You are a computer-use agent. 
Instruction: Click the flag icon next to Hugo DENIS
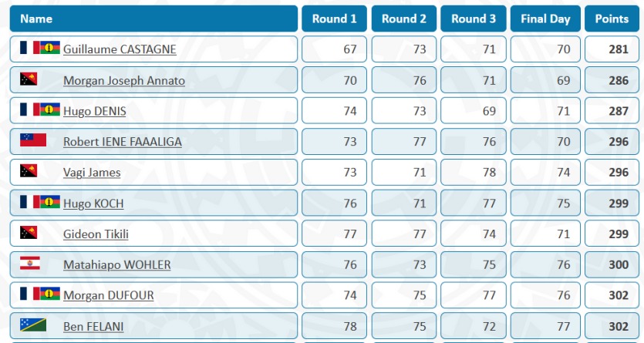[x=40, y=109]
